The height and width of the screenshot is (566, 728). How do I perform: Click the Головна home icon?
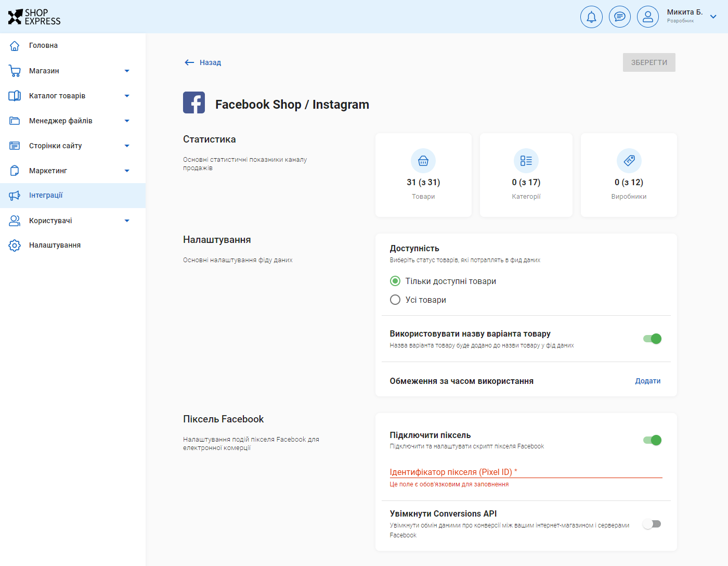pyautogui.click(x=15, y=46)
